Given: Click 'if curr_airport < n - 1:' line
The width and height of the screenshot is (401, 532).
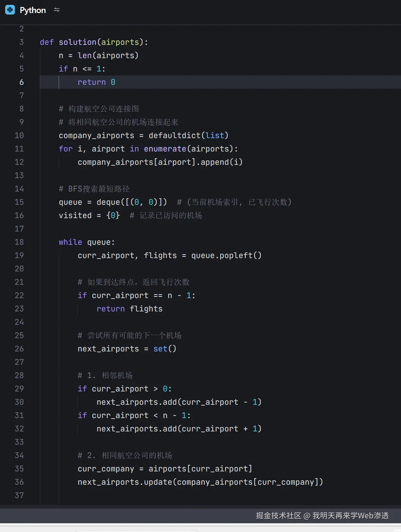Looking at the screenshot, I should (x=134, y=415).
